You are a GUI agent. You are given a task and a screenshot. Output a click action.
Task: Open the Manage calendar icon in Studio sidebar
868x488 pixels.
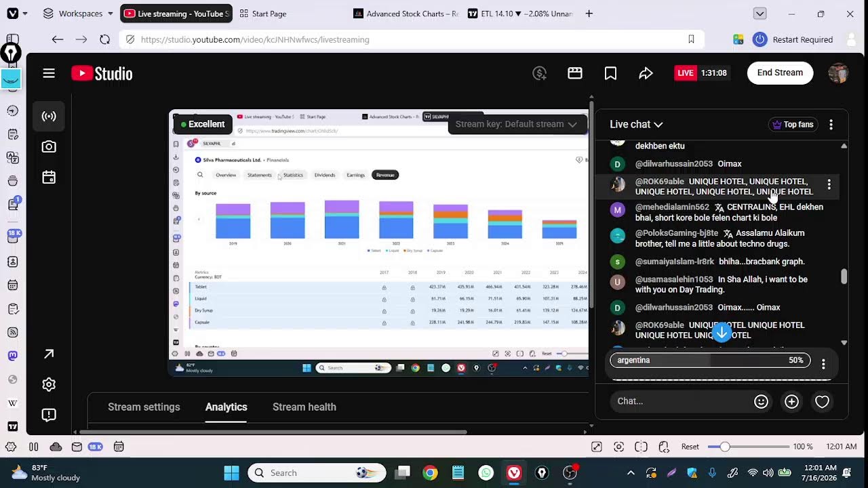click(x=49, y=177)
